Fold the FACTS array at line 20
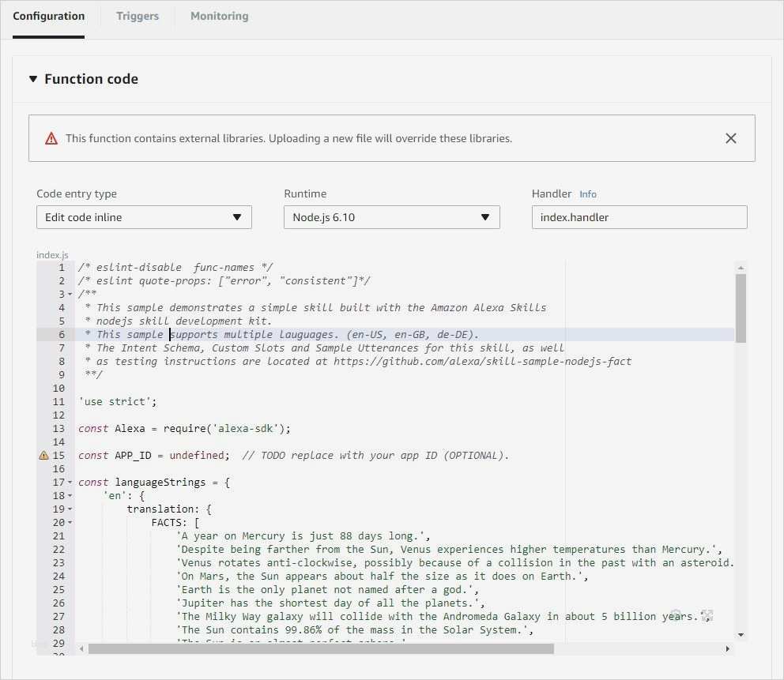This screenshot has width=784, height=680. 70,523
